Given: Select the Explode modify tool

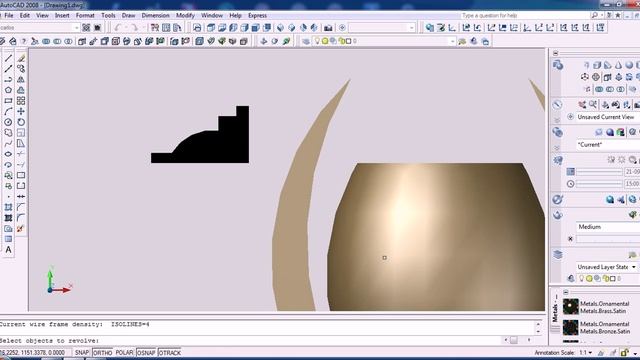Looking at the screenshot, I should [x=21, y=229].
